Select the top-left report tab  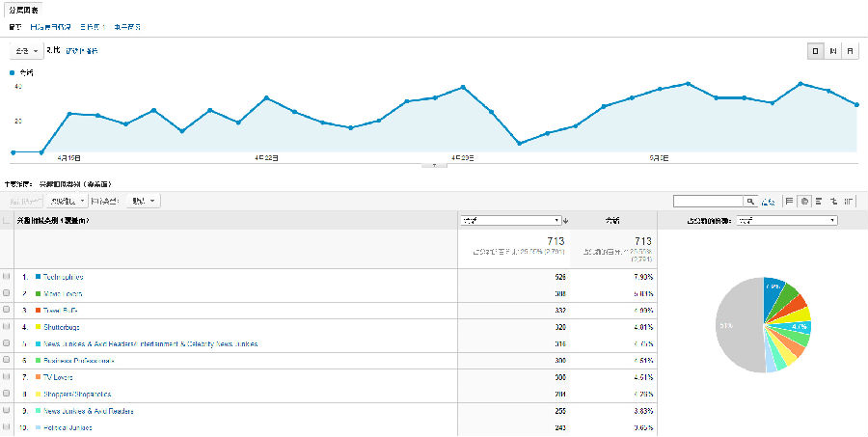(x=23, y=9)
